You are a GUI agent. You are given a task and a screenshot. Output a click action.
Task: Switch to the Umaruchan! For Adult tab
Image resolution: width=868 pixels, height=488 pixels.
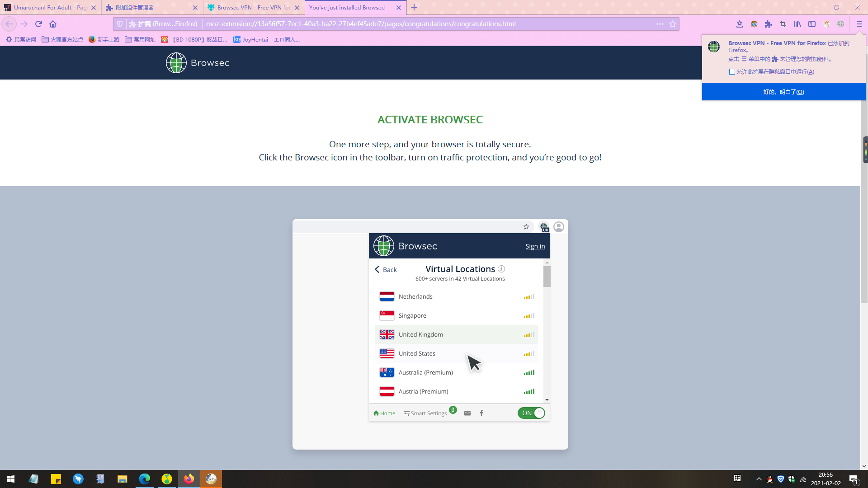(x=51, y=8)
